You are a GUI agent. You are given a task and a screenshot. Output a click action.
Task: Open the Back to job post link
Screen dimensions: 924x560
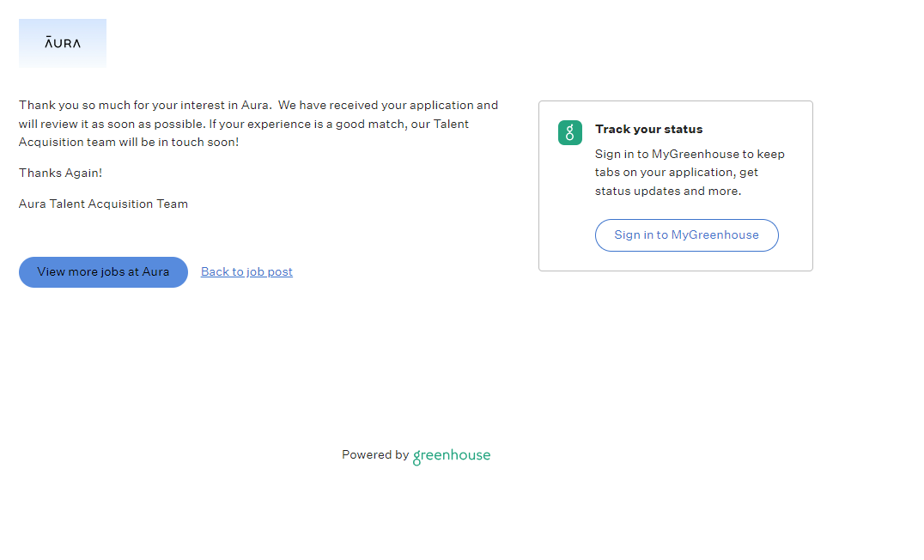click(246, 271)
